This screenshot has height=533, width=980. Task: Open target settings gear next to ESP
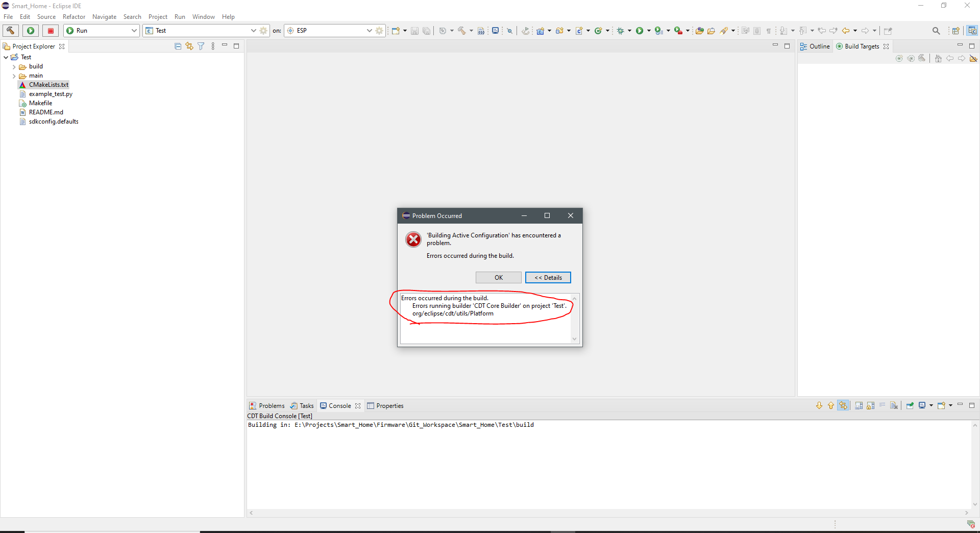tap(379, 31)
